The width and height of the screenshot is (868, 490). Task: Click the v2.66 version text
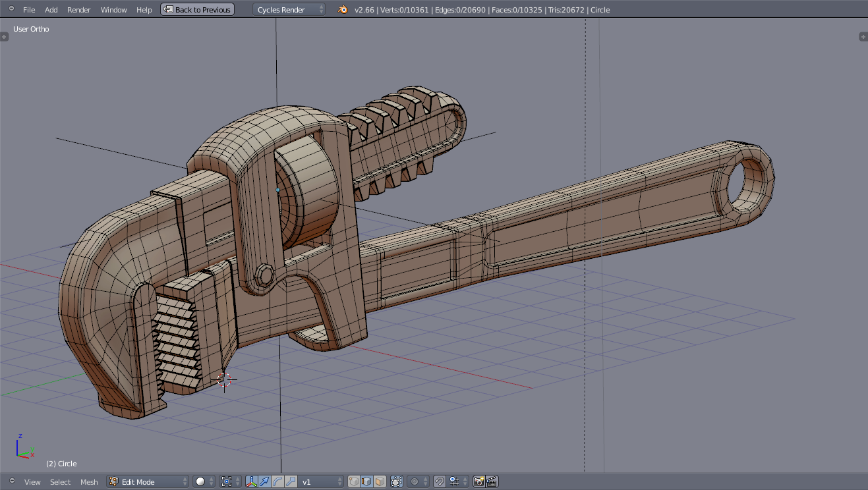pos(364,10)
